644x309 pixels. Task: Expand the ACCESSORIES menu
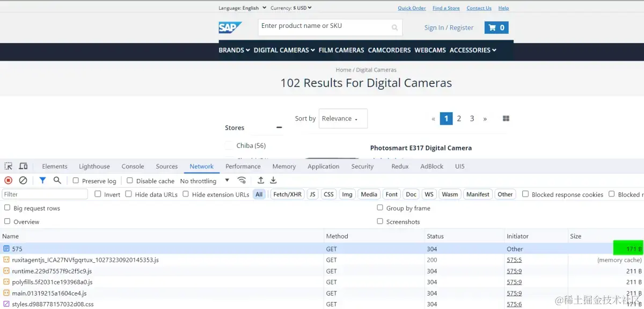click(473, 50)
